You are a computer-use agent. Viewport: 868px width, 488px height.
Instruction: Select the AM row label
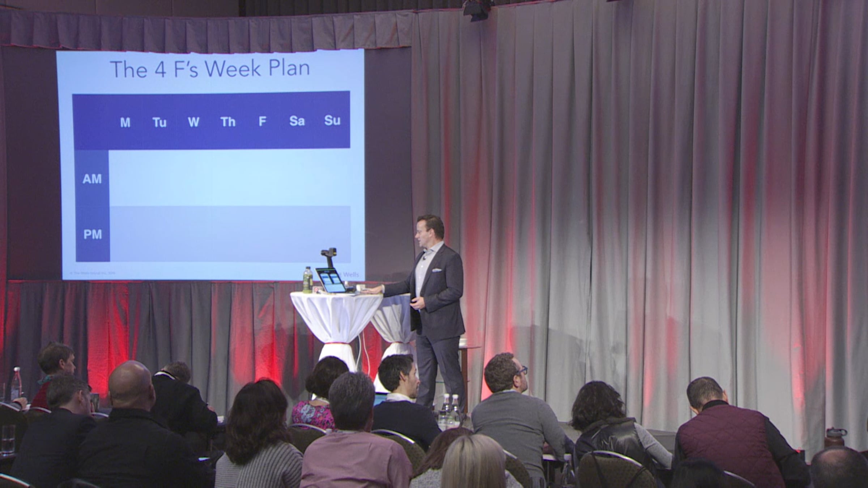(x=92, y=179)
